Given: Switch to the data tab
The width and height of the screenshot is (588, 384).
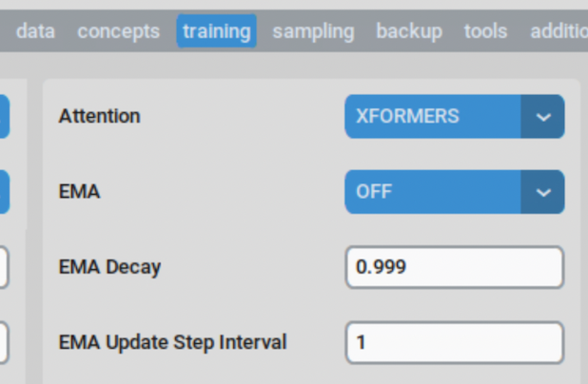Looking at the screenshot, I should pyautogui.click(x=35, y=31).
